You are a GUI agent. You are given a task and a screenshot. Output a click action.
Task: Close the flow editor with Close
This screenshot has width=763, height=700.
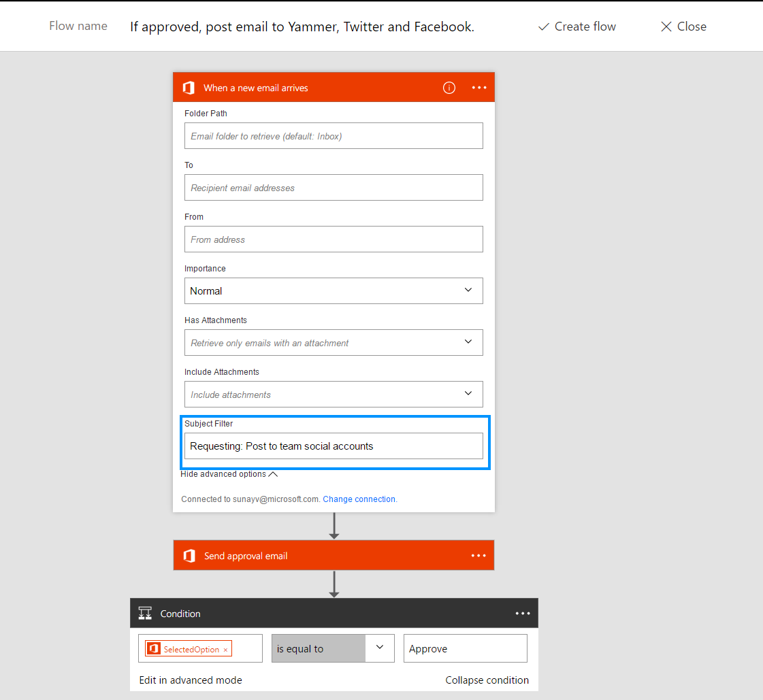(683, 27)
